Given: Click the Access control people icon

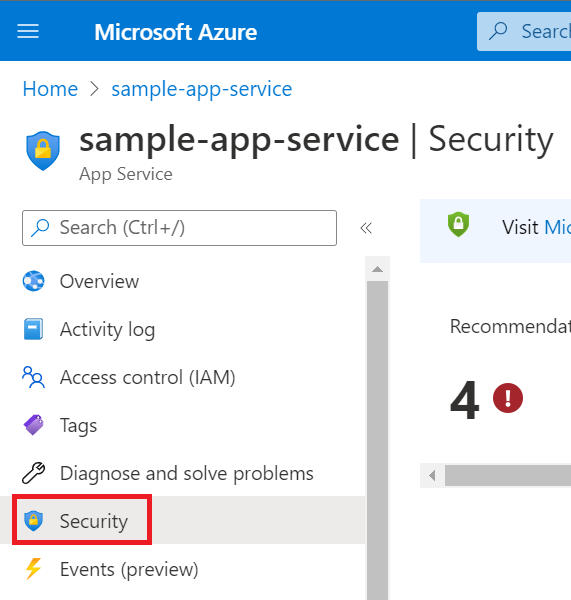Looking at the screenshot, I should coord(33,377).
